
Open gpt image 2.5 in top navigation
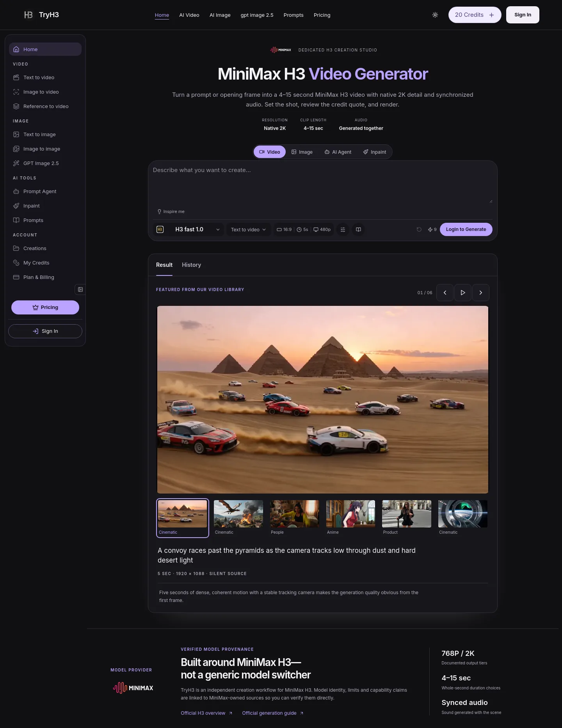pos(257,15)
